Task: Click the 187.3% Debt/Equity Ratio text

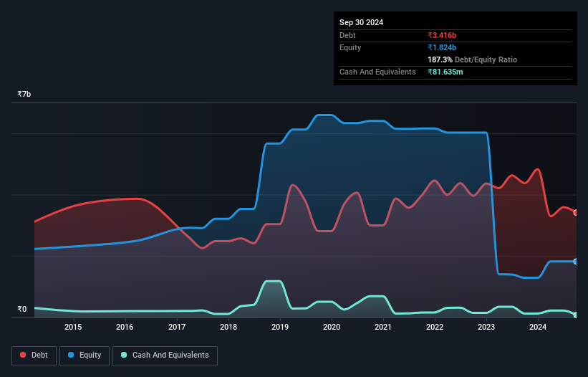Action: pos(472,59)
